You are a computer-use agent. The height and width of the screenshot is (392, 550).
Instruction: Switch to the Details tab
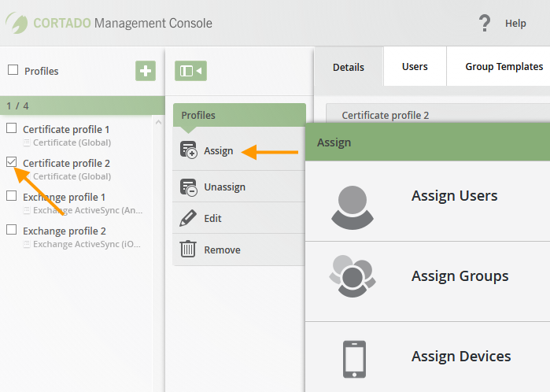tap(349, 67)
